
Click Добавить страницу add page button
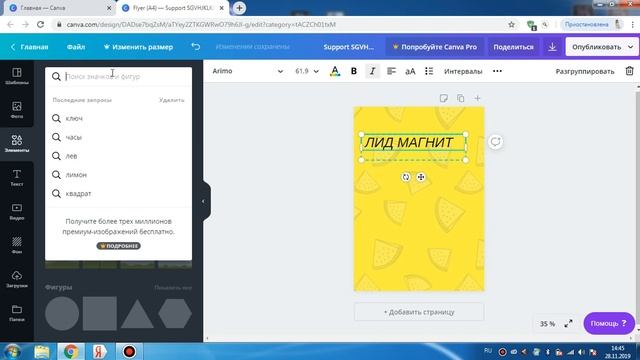[419, 312]
